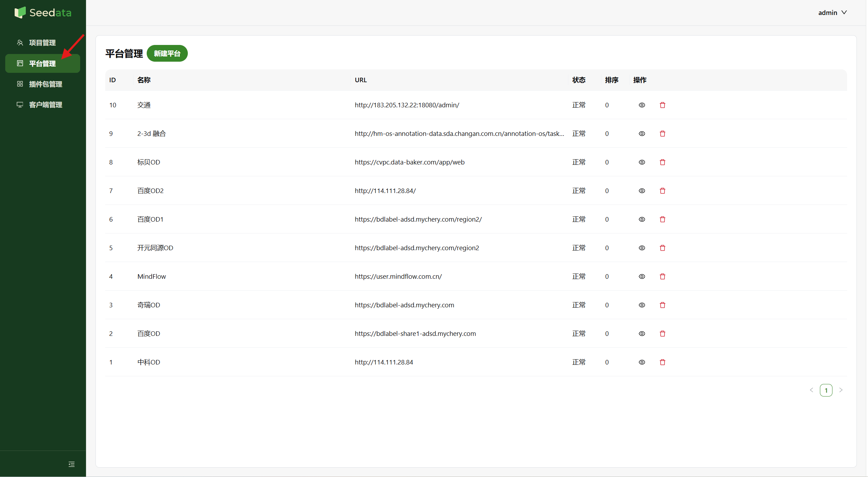Click trash icon for 奇瑞OD
This screenshot has width=868, height=477.
tap(662, 305)
